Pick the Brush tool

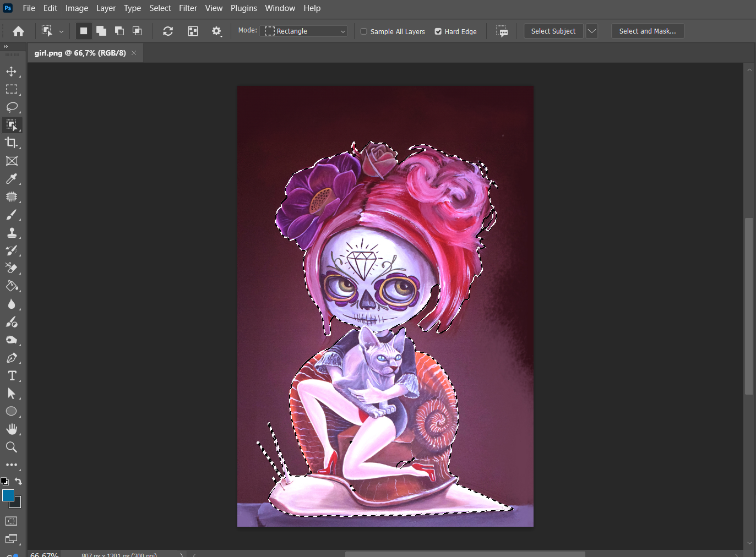click(12, 215)
